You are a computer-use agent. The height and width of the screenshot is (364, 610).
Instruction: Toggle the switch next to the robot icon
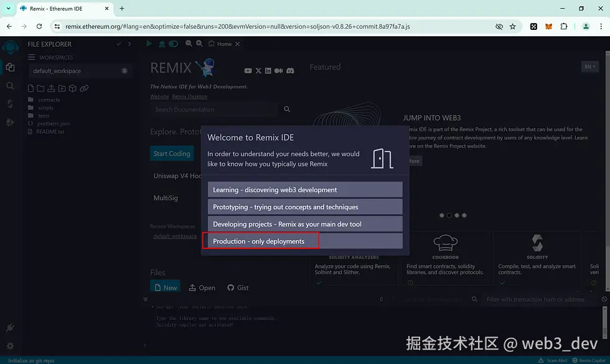(174, 44)
